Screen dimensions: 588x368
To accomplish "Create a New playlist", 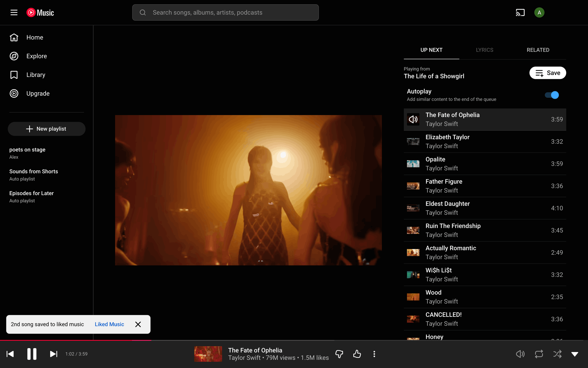I will click(x=47, y=129).
